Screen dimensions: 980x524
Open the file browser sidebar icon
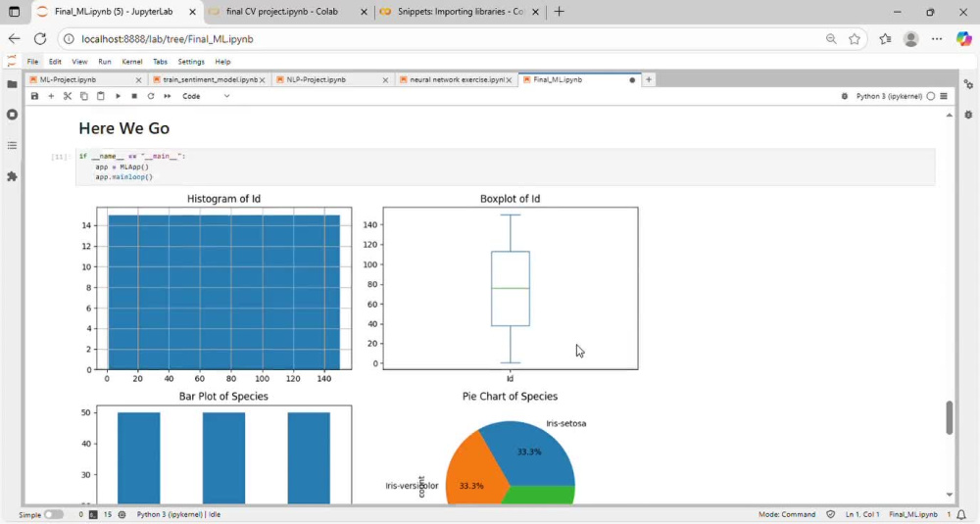click(x=12, y=84)
